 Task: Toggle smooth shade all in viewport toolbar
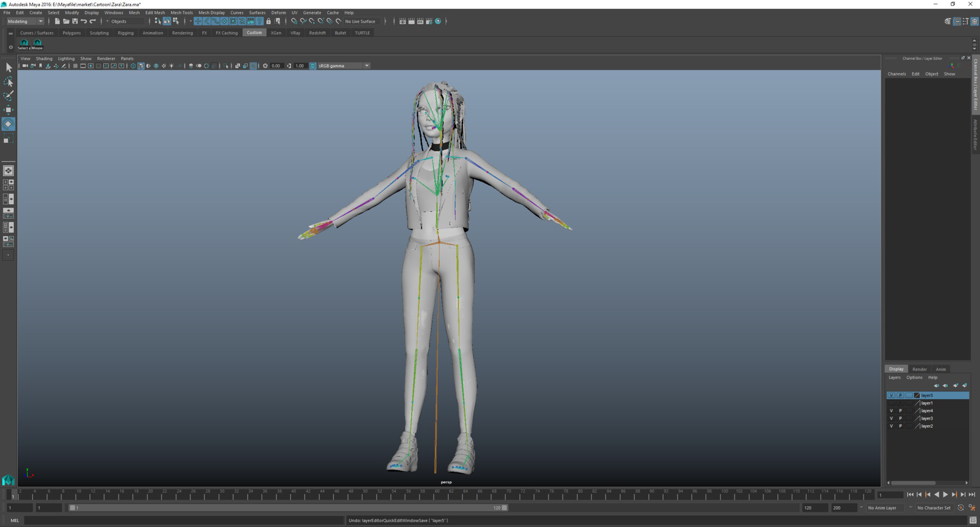141,66
